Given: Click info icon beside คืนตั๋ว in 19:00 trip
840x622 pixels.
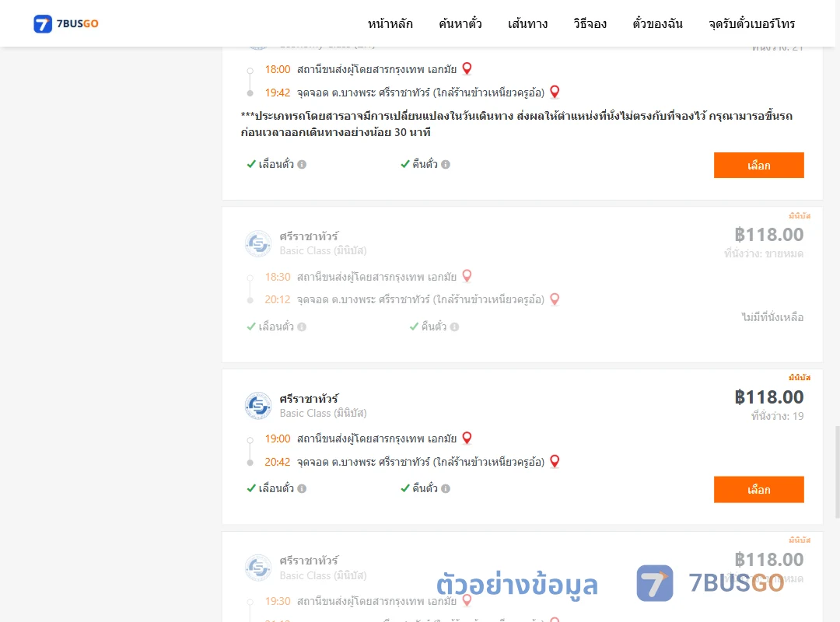Looking at the screenshot, I should coord(446,488).
